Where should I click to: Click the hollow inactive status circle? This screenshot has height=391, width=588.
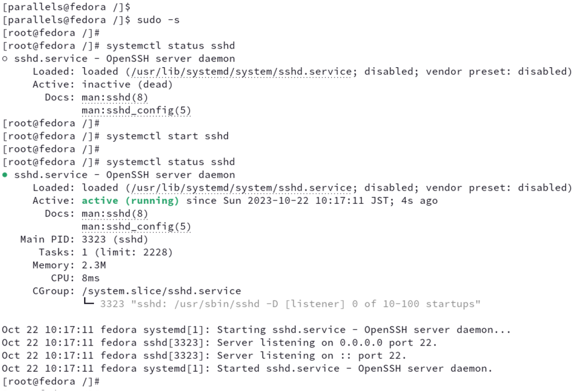5,59
